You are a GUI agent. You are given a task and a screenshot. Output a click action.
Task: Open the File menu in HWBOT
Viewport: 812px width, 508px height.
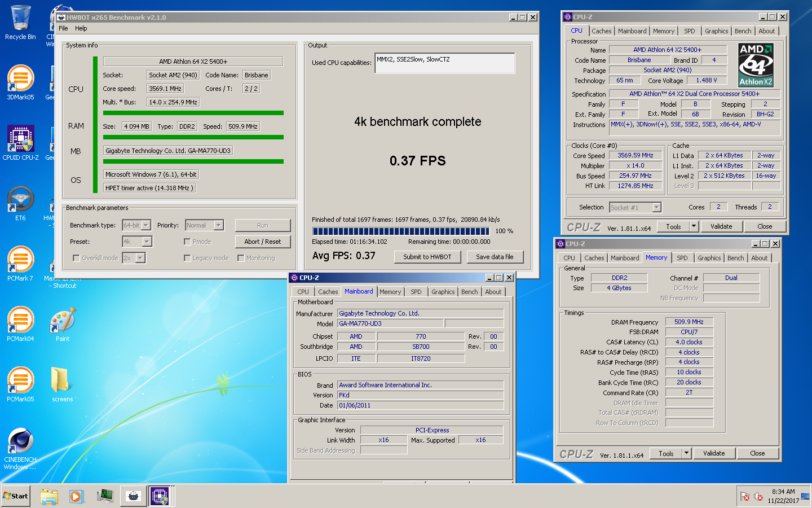pos(63,28)
